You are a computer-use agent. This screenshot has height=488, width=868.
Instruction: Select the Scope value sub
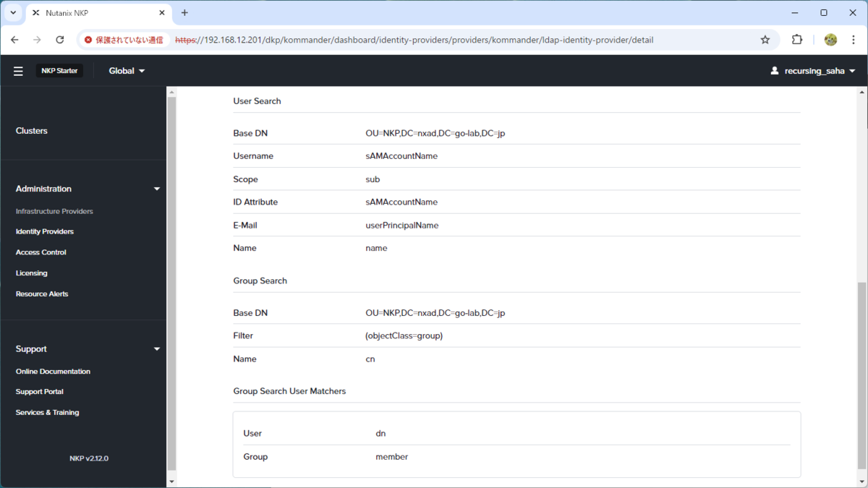coord(373,179)
